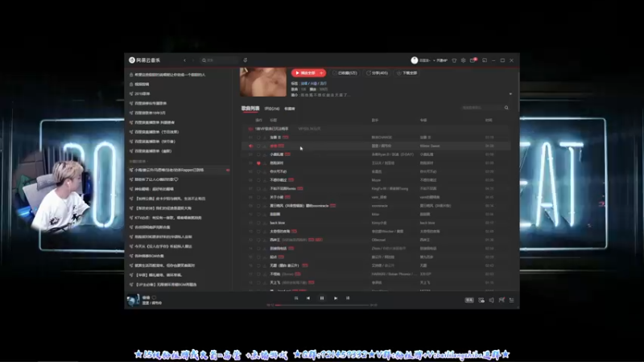
Task: Toggle heart on the 小… D-DAY song row
Action: tap(258, 154)
